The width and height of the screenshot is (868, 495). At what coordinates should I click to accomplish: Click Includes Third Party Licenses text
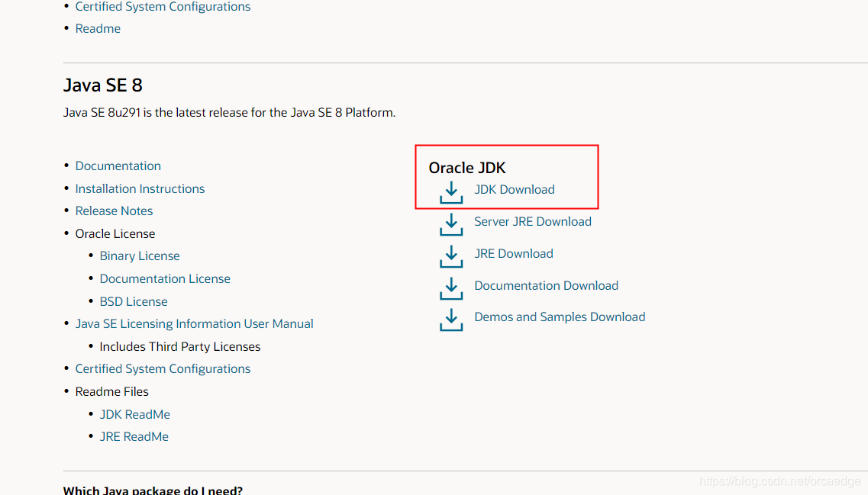pyautogui.click(x=180, y=347)
